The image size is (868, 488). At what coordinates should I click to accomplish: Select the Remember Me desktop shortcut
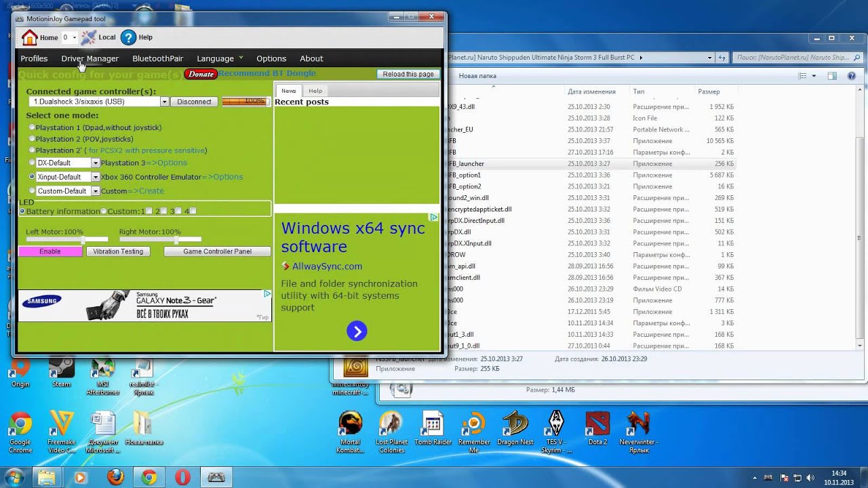click(474, 432)
